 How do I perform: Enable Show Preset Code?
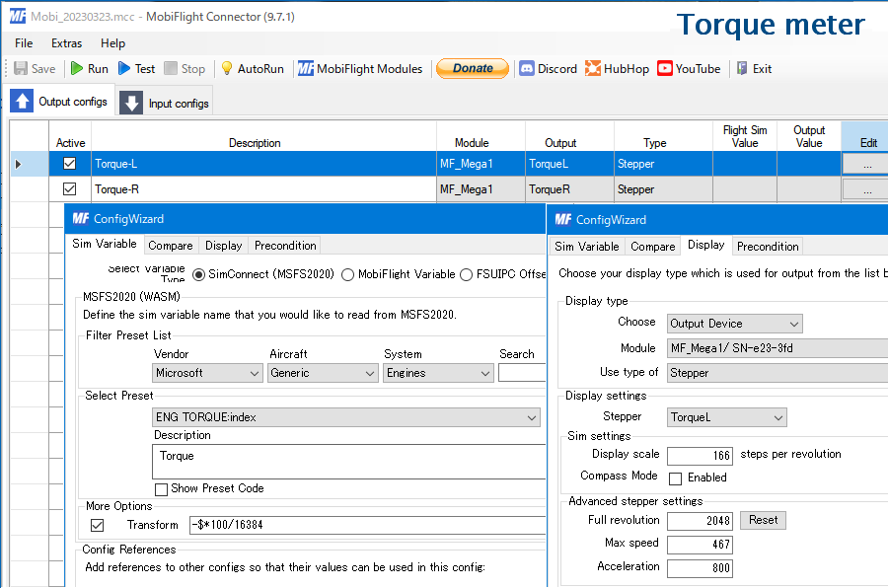click(162, 488)
